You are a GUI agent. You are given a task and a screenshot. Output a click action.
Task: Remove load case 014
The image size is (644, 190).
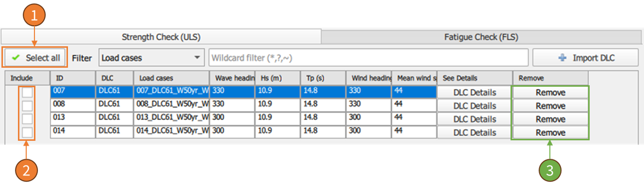click(x=550, y=132)
